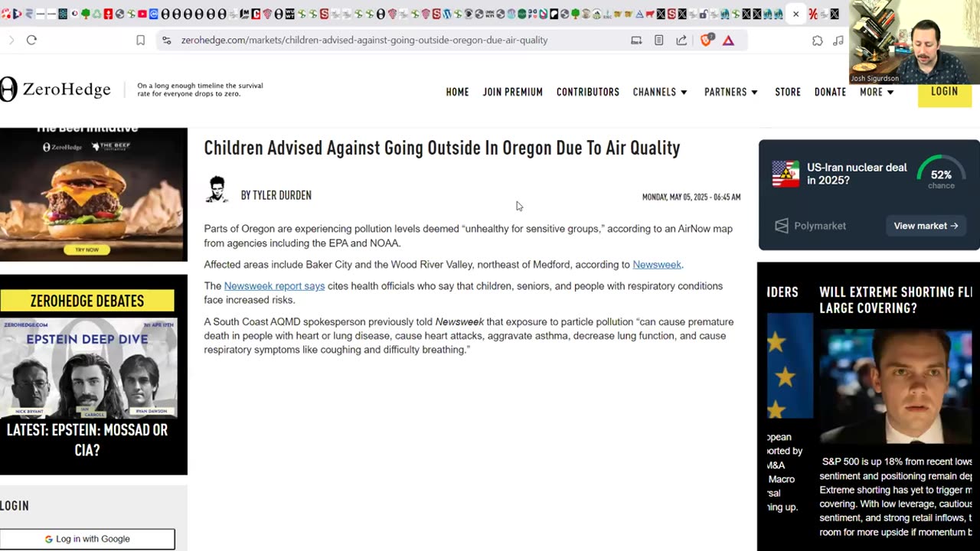Open JOIN PREMIUM in the navigation
Viewport: 980px width, 551px height.
[x=512, y=92]
